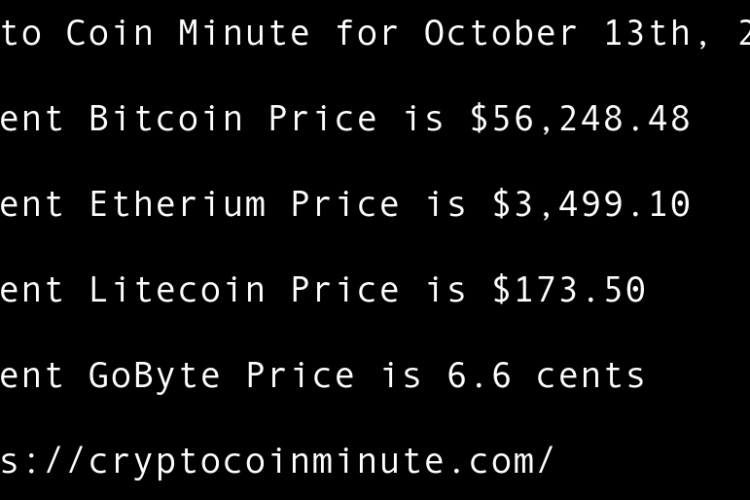The width and height of the screenshot is (750, 500).
Task: Click the word "Bitcoin"
Action: click(x=166, y=119)
